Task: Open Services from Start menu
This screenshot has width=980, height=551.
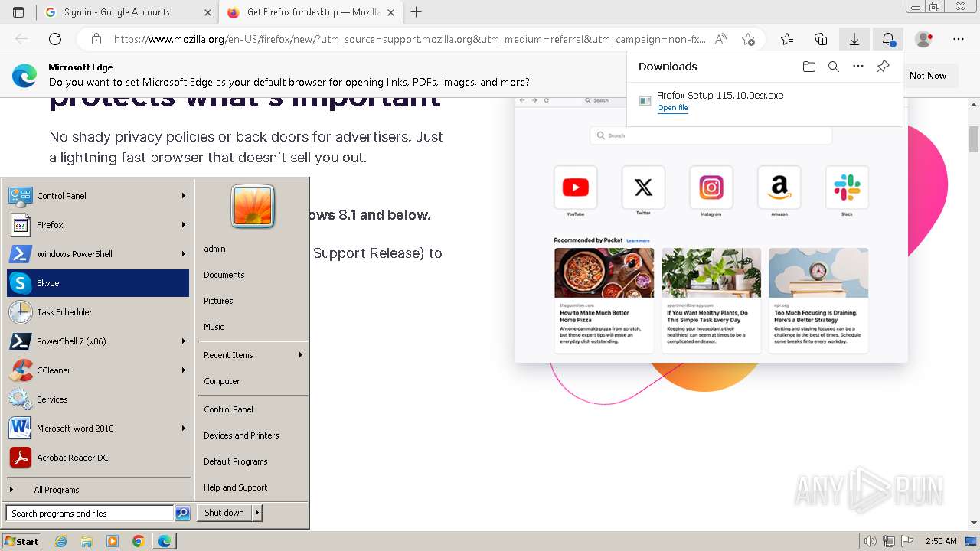Action: coord(97,399)
